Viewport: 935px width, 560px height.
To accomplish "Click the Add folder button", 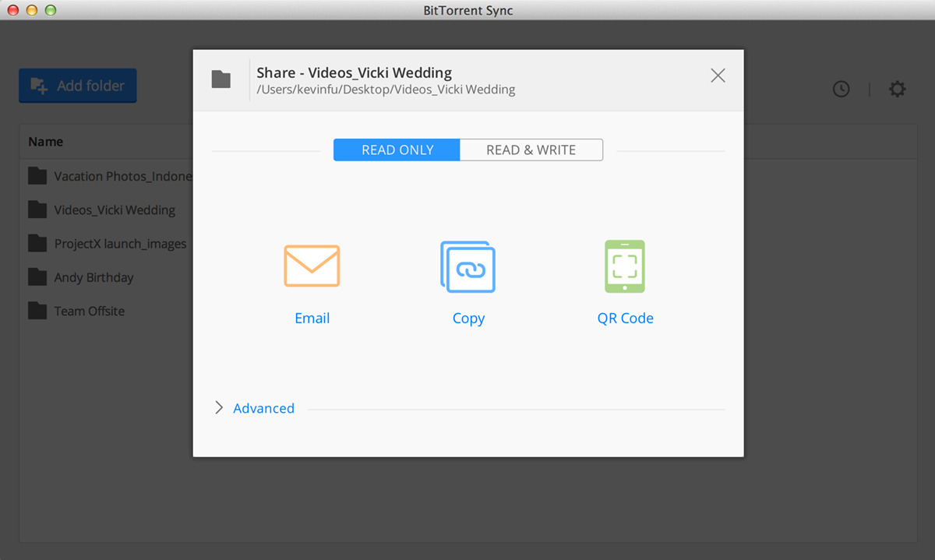I will (77, 86).
